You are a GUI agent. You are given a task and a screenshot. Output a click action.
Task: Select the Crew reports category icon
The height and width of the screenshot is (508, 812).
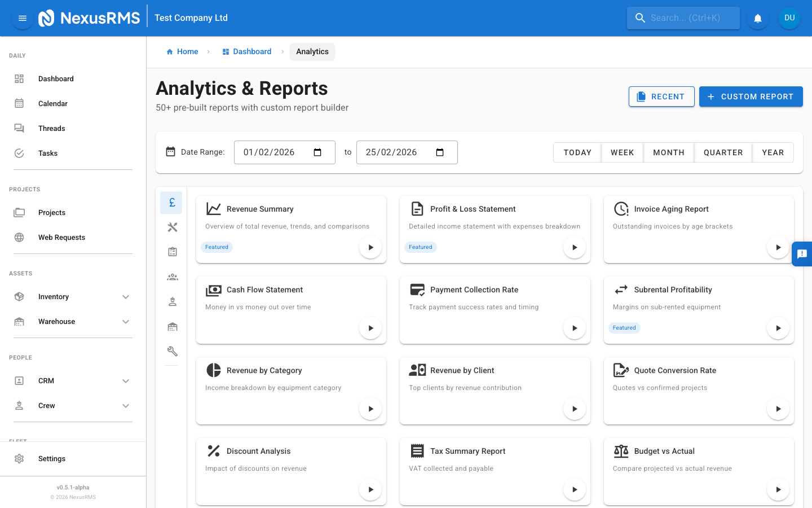pyautogui.click(x=171, y=301)
